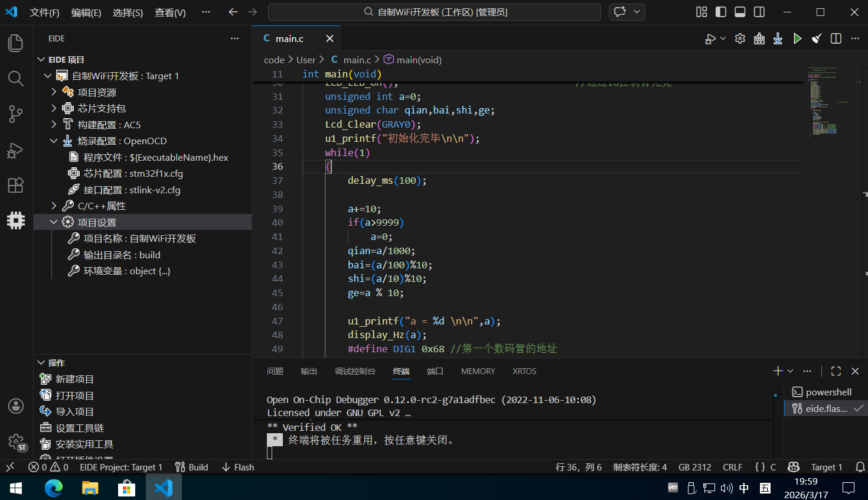Screen dimensions: 868x500
Task: Open the 文件(F) menu
Action: tap(45, 12)
